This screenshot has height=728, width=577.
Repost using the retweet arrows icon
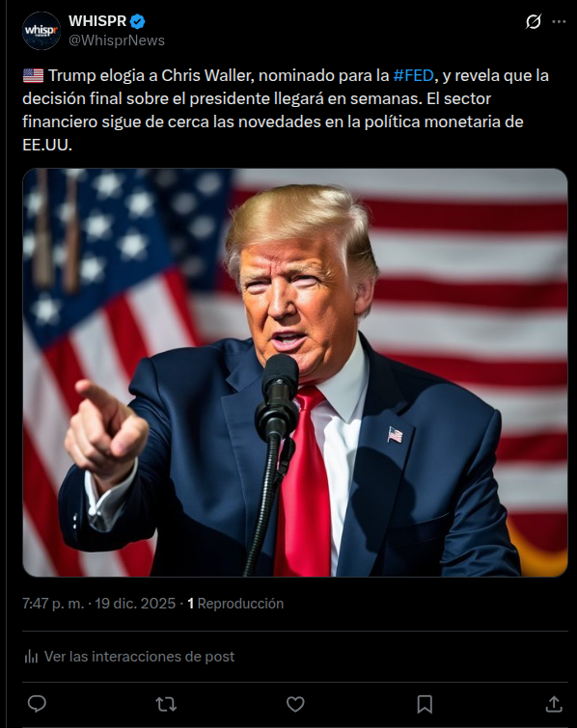(166, 704)
